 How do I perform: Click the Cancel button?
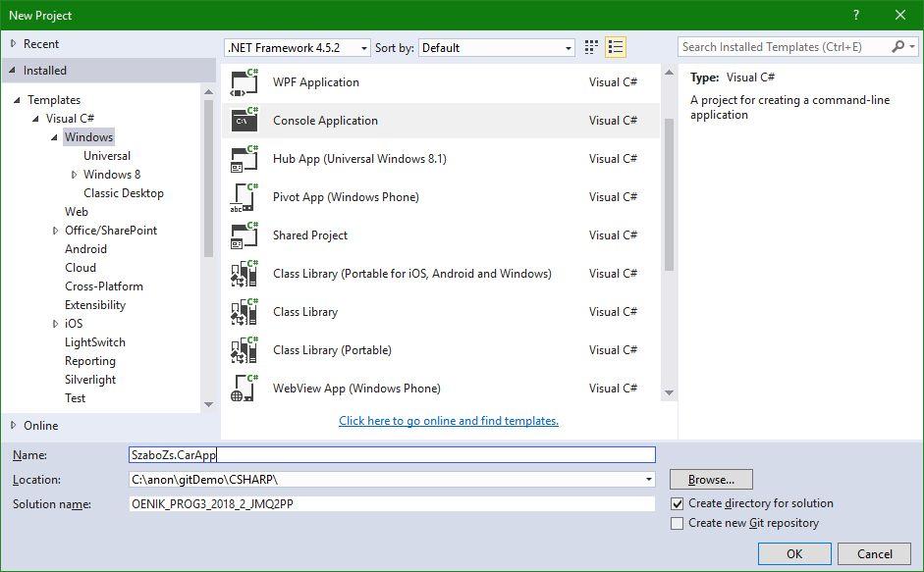tap(875, 553)
